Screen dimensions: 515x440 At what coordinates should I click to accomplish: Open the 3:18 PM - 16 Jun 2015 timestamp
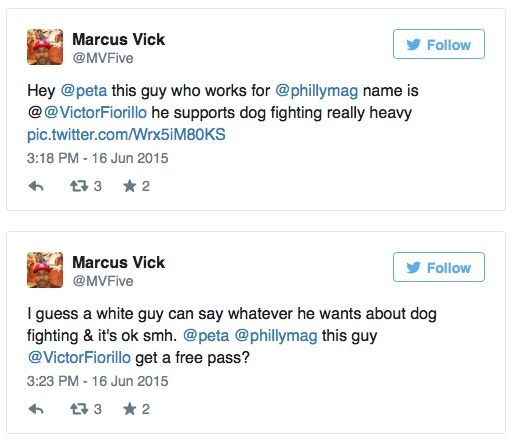[x=98, y=158]
